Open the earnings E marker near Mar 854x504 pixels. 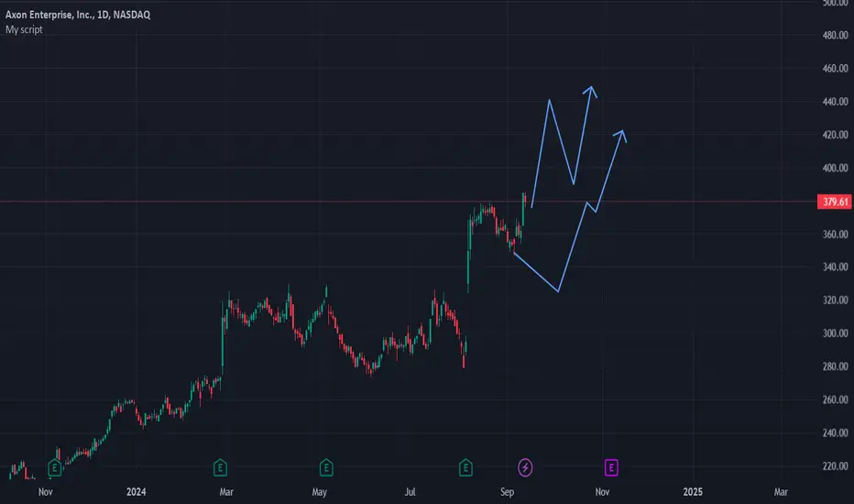click(220, 467)
